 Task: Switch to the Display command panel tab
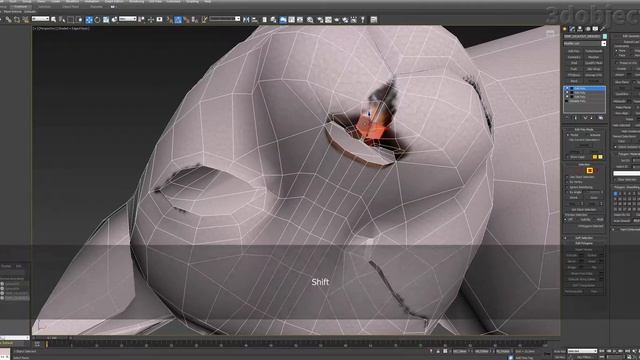(x=595, y=29)
